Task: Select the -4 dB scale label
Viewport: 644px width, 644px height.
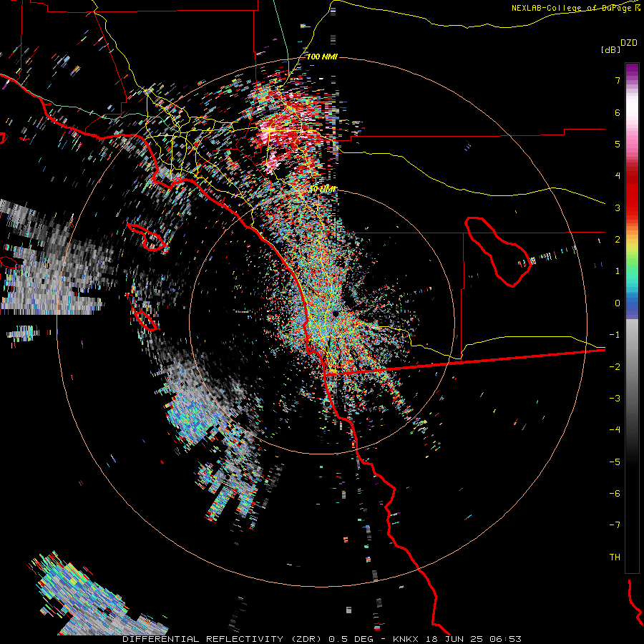Action: point(615,430)
